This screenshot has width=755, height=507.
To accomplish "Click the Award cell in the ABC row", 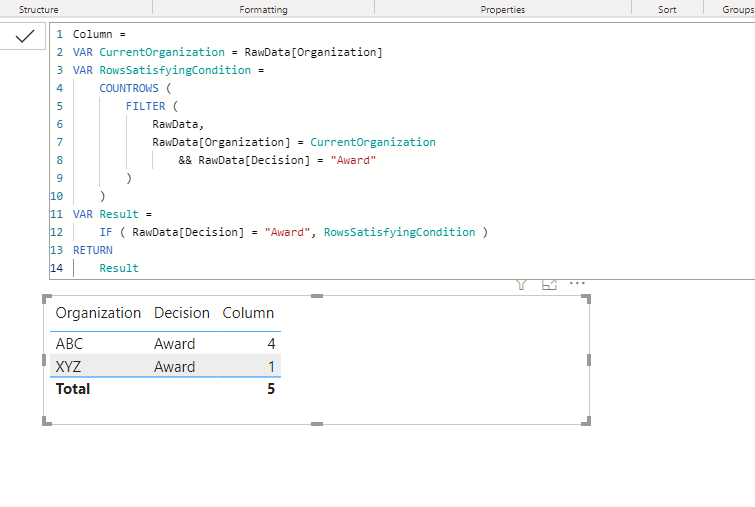I will [x=174, y=344].
